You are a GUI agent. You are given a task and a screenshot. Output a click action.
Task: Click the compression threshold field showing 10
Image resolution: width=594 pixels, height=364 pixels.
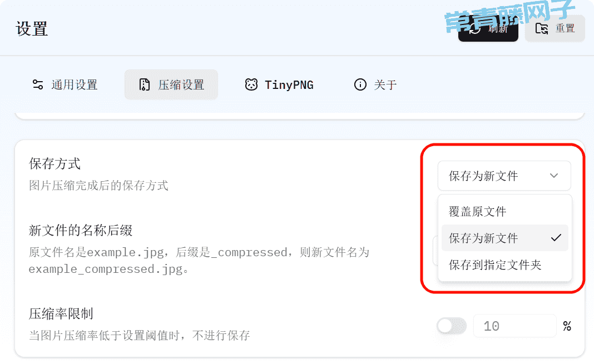[x=515, y=326]
